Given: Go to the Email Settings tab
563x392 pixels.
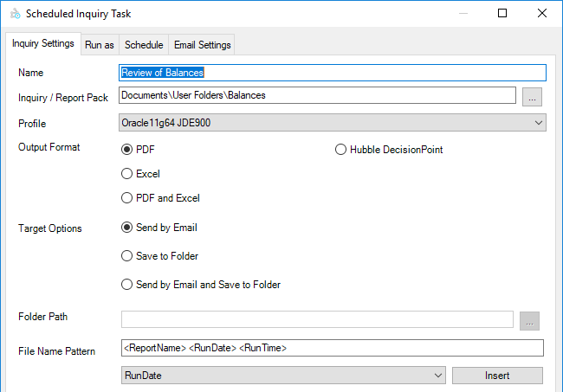Looking at the screenshot, I should [x=202, y=45].
